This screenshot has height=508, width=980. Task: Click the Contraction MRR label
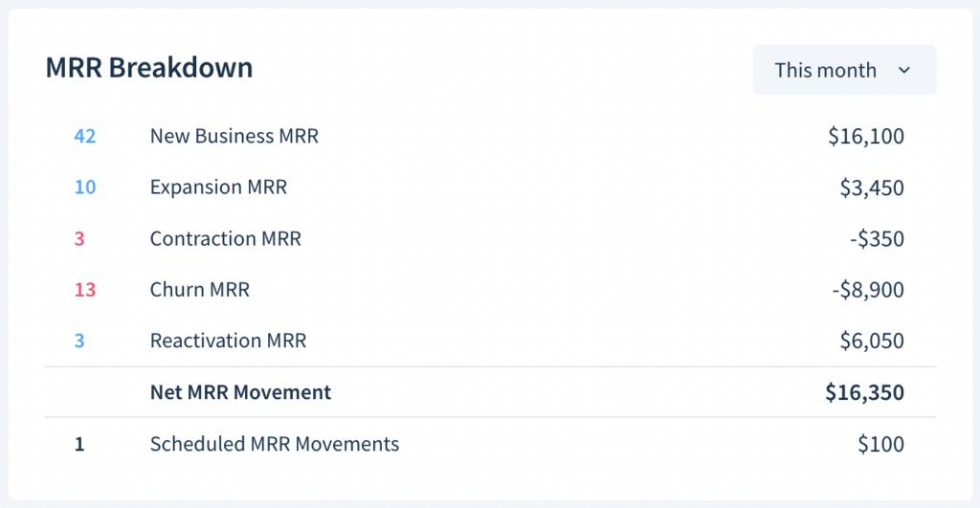tap(226, 238)
